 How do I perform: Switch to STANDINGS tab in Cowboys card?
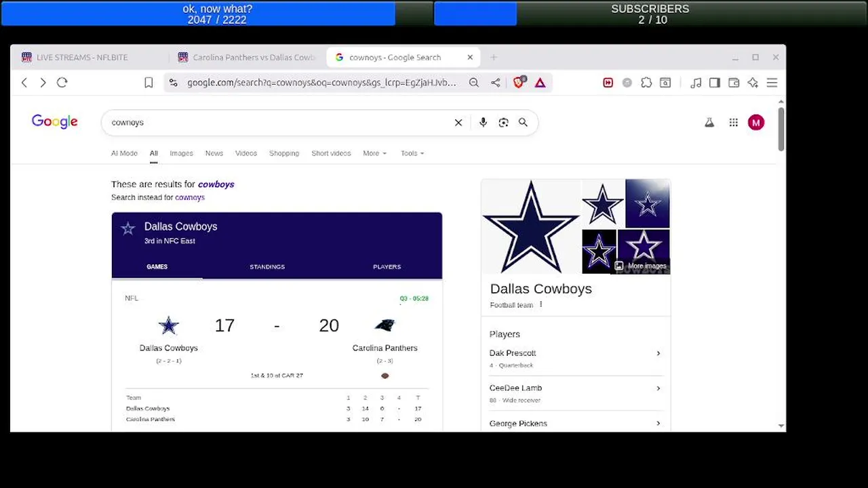267,266
